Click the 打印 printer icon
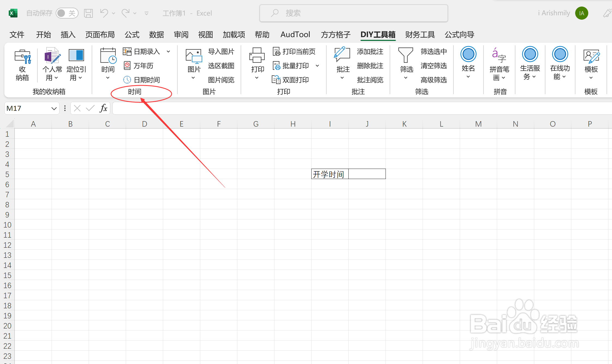Image resolution: width=612 pixels, height=364 pixels. tap(257, 55)
